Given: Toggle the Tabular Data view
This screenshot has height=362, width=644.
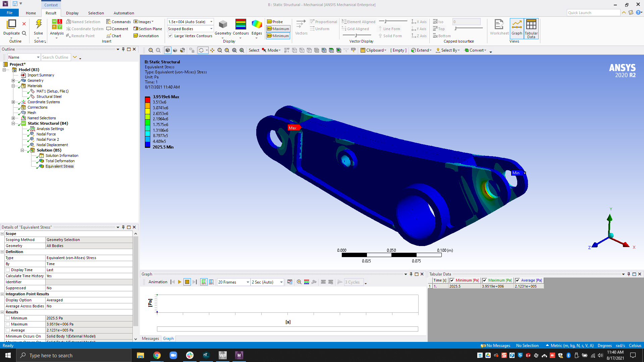Looking at the screenshot, I should (x=531, y=28).
